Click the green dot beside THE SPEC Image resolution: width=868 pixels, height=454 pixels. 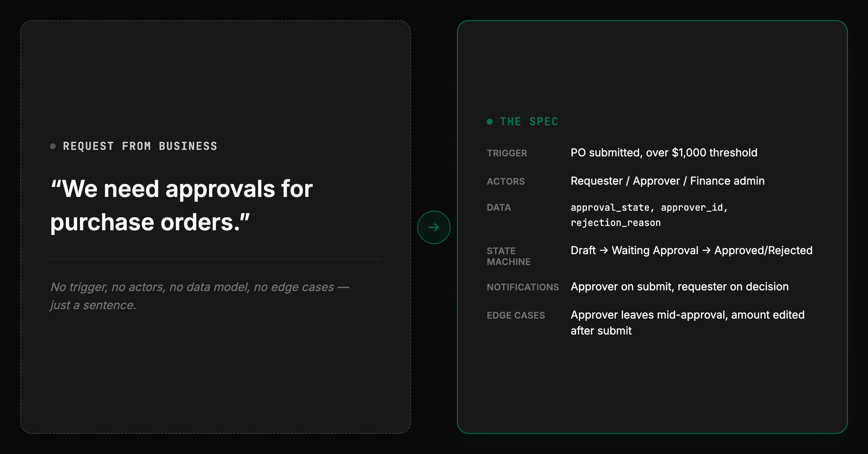click(x=490, y=122)
